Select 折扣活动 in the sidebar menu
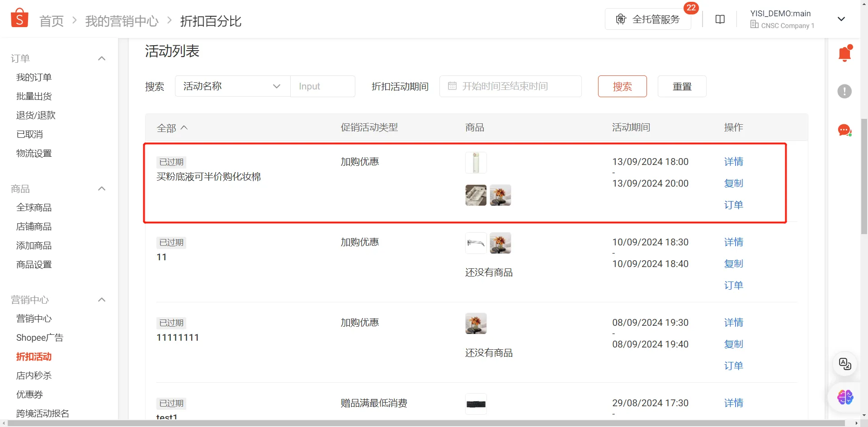 (33, 357)
